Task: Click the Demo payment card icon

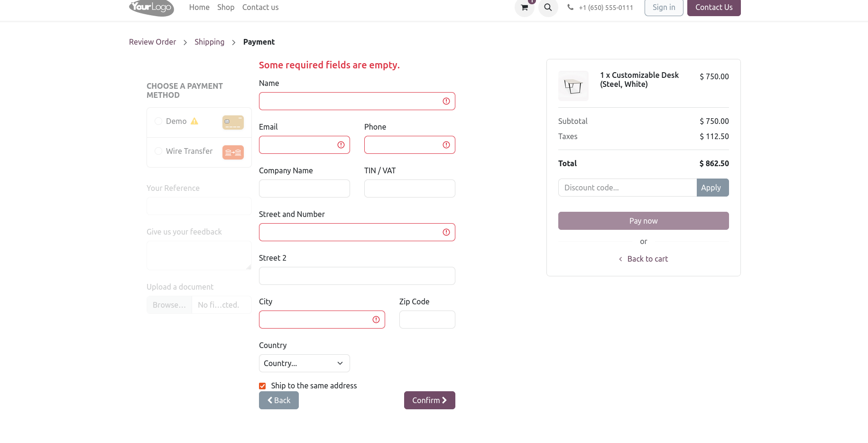Action: [233, 122]
